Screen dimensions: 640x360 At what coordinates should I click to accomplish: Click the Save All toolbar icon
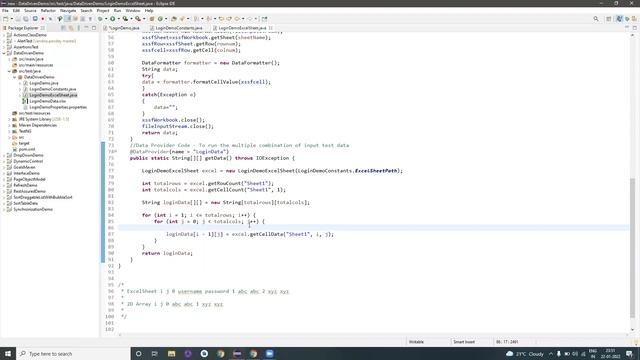[26, 19]
